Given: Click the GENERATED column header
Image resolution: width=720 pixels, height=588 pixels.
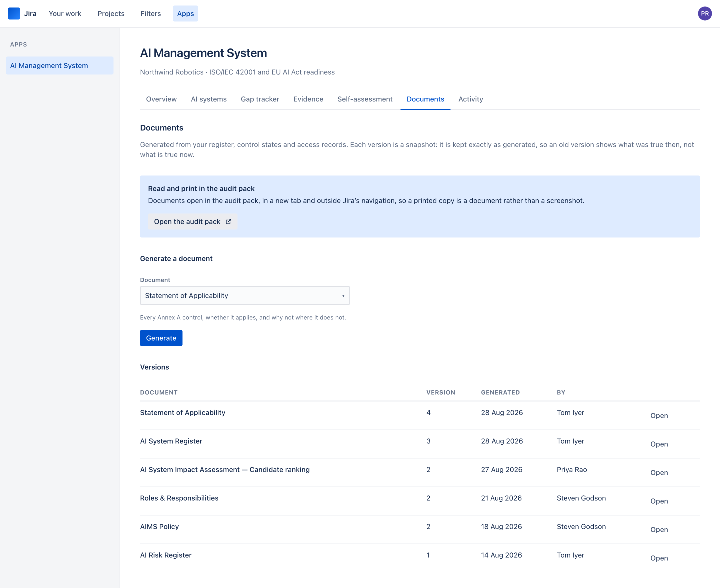Looking at the screenshot, I should (500, 392).
